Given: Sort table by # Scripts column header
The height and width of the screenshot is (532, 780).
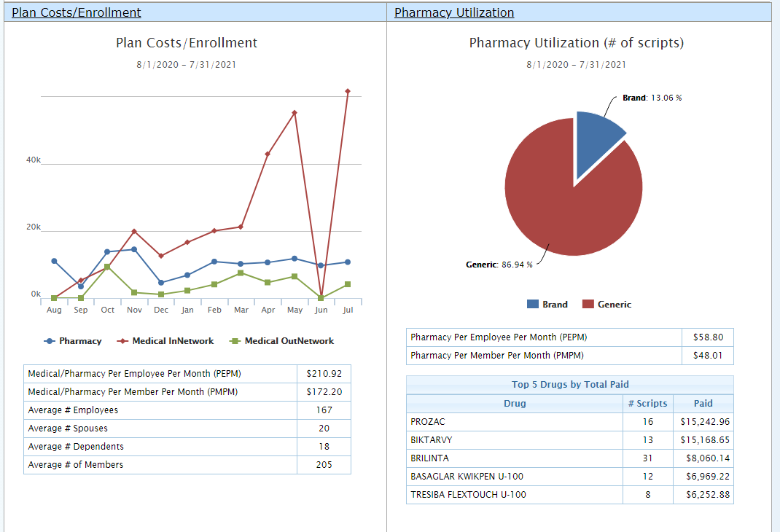Looking at the screenshot, I should coord(647,403).
